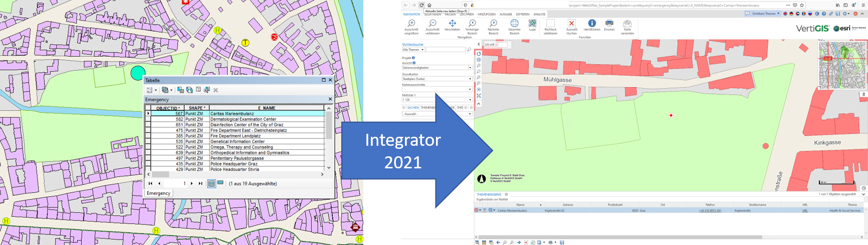Select the Verschieben pan tool
Viewport: 868px width, 245px height.
pyautogui.click(x=452, y=24)
